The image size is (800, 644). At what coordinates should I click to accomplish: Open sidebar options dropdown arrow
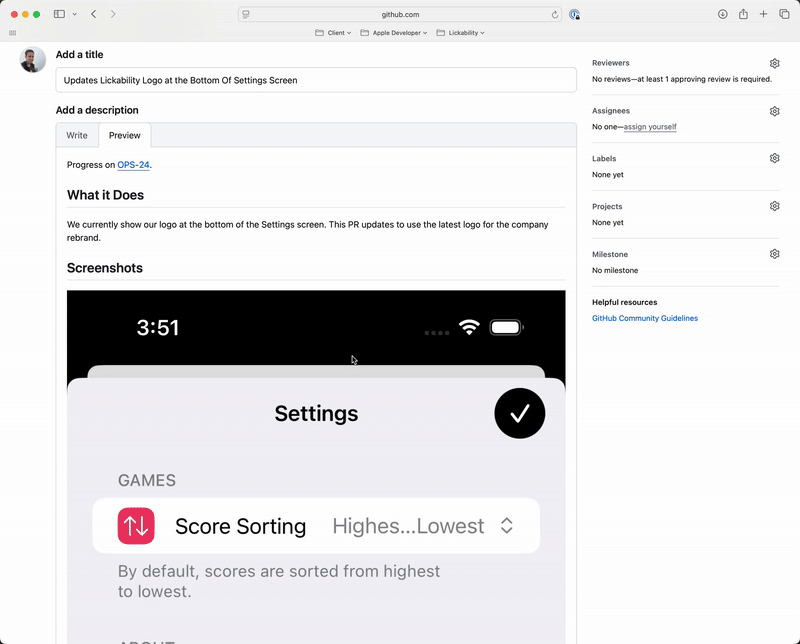pyautogui.click(x=74, y=14)
